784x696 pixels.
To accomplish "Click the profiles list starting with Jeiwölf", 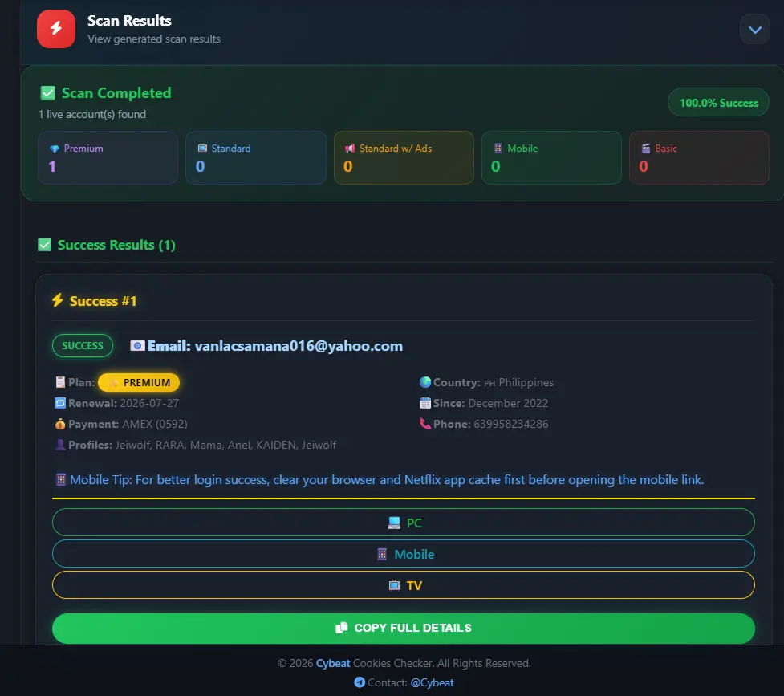I will 226,445.
